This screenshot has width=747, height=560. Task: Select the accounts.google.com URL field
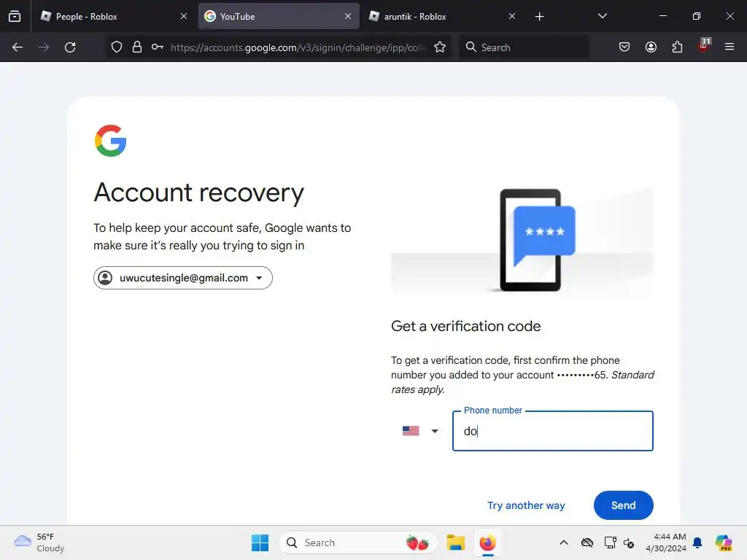tap(298, 47)
